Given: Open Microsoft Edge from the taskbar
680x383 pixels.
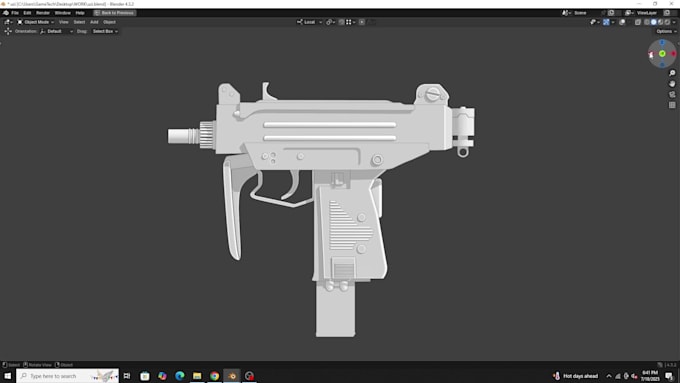Looking at the screenshot, I should pos(180,376).
